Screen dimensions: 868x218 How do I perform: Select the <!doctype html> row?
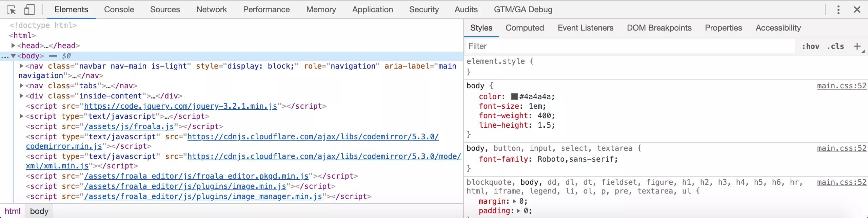43,25
